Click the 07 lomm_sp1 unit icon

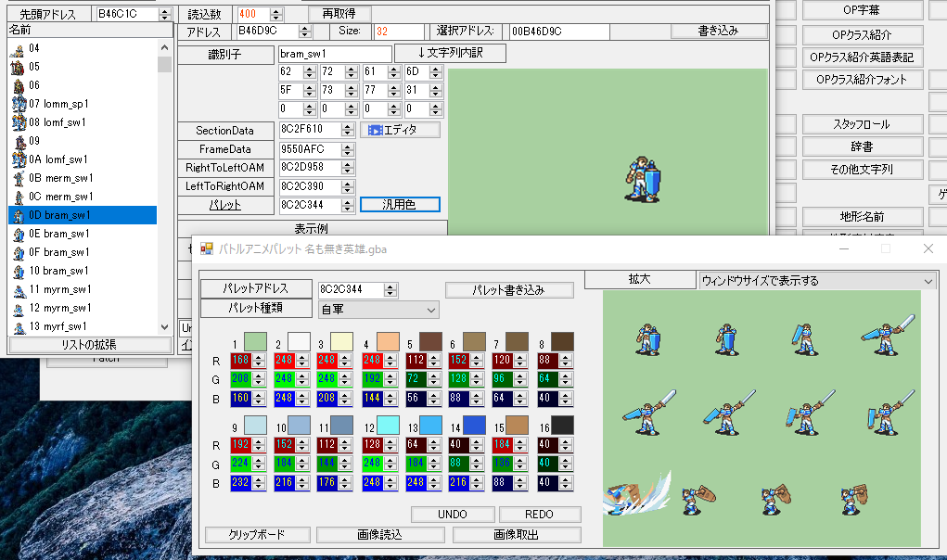point(19,104)
